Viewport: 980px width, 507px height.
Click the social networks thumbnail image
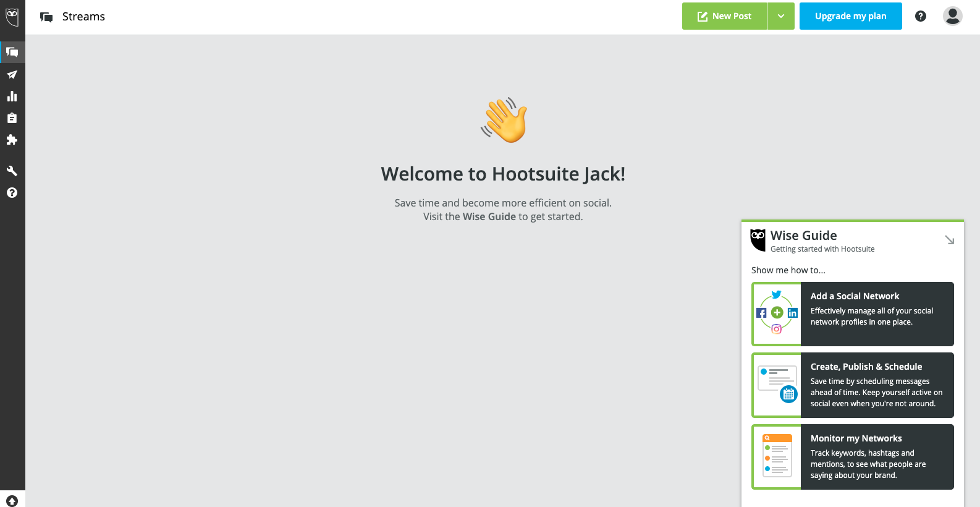pos(777,314)
